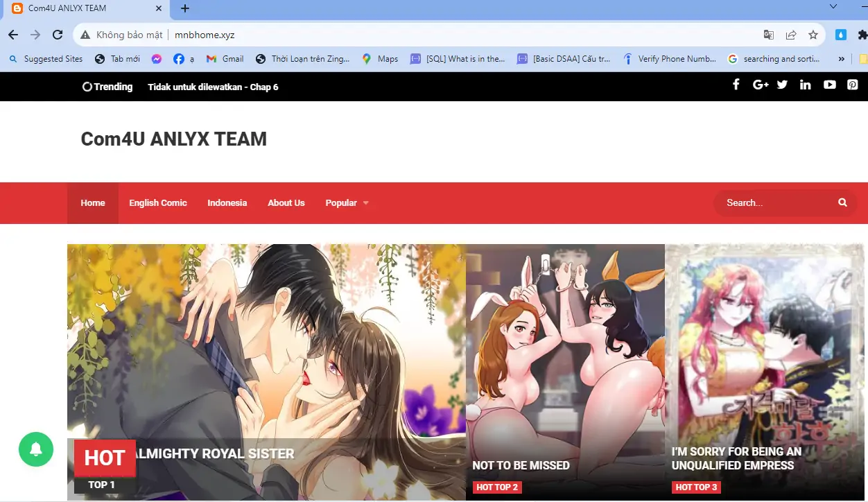Open the Almighty Royal Sister title
Viewport: 868px width, 502px height.
click(214, 454)
